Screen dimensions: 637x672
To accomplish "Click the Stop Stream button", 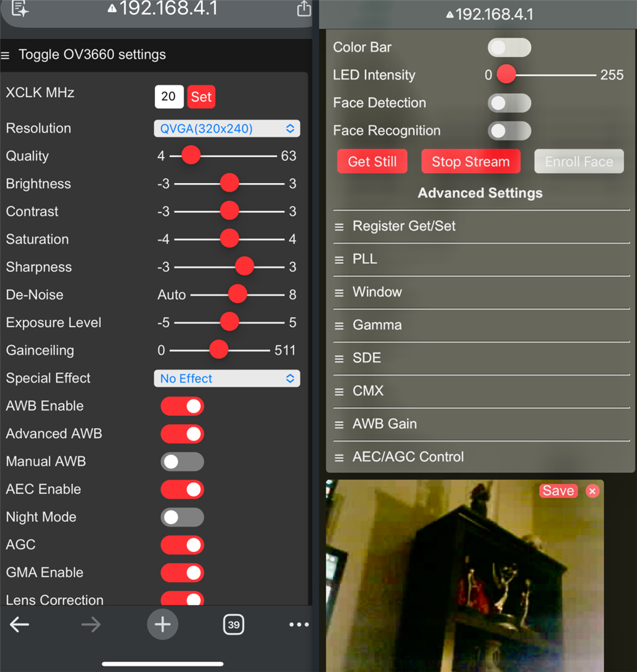I will click(x=470, y=162).
